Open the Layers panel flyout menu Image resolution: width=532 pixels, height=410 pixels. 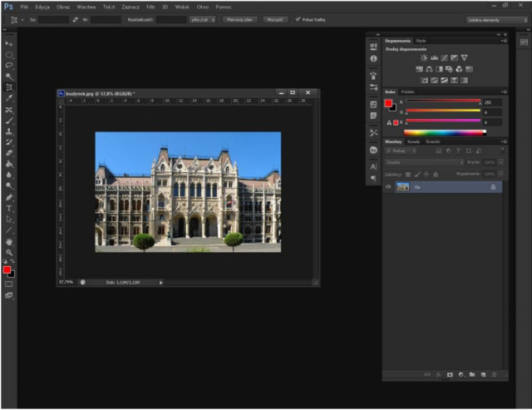[x=505, y=141]
